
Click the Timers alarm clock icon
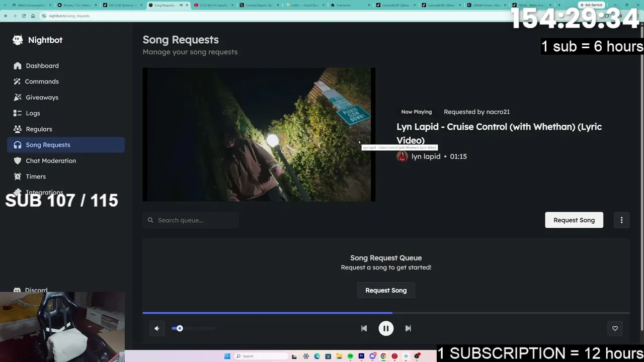coord(18,176)
